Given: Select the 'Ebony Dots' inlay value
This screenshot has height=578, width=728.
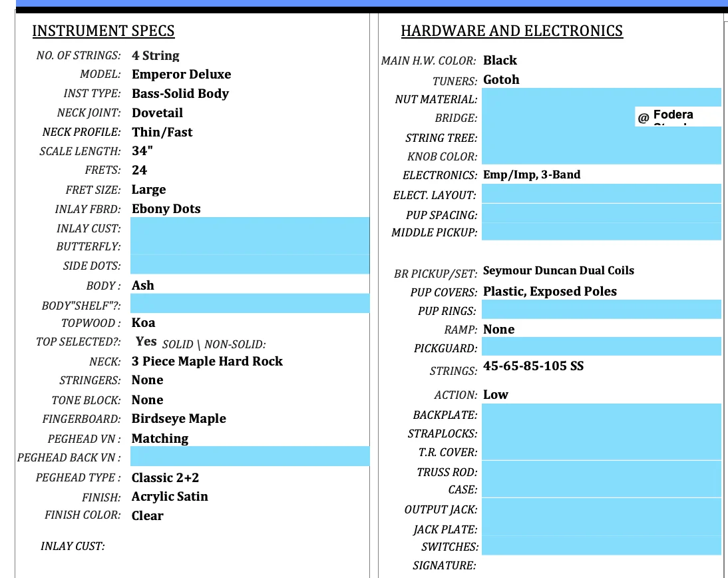Looking at the screenshot, I should [x=166, y=208].
